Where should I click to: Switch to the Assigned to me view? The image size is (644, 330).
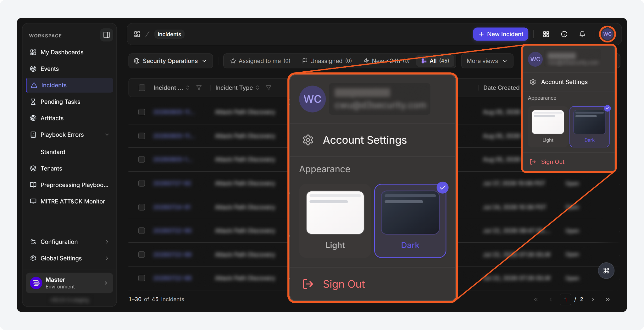(x=260, y=61)
